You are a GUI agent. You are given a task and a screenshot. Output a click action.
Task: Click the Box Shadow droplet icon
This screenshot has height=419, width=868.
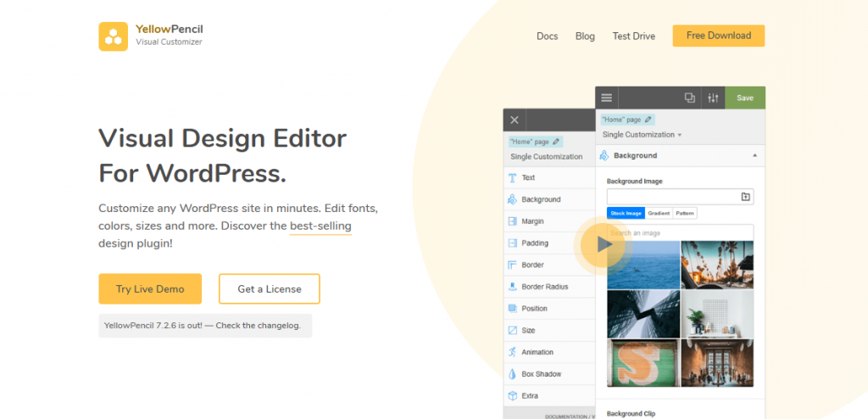pyautogui.click(x=513, y=374)
